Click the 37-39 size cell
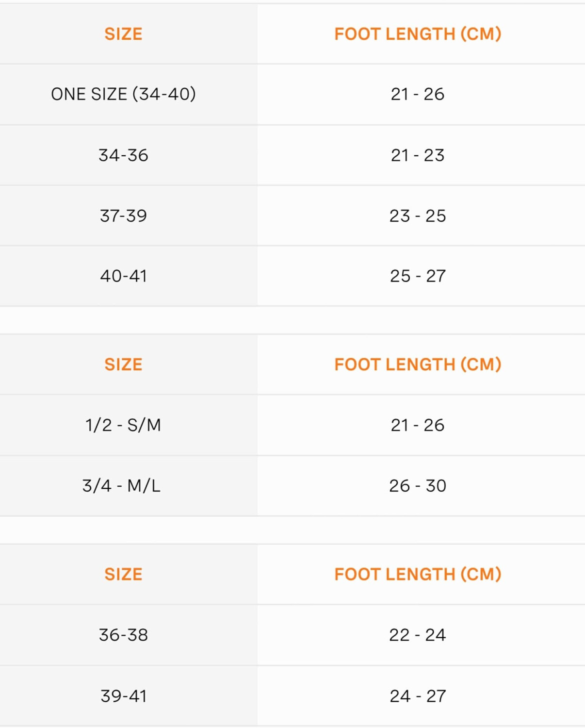This screenshot has height=728, width=585. [123, 215]
